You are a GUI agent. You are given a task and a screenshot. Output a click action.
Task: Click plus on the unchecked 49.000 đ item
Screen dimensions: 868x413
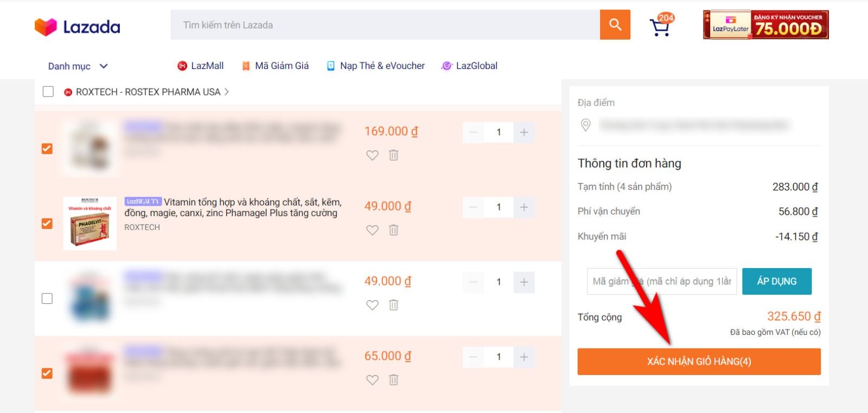(524, 282)
